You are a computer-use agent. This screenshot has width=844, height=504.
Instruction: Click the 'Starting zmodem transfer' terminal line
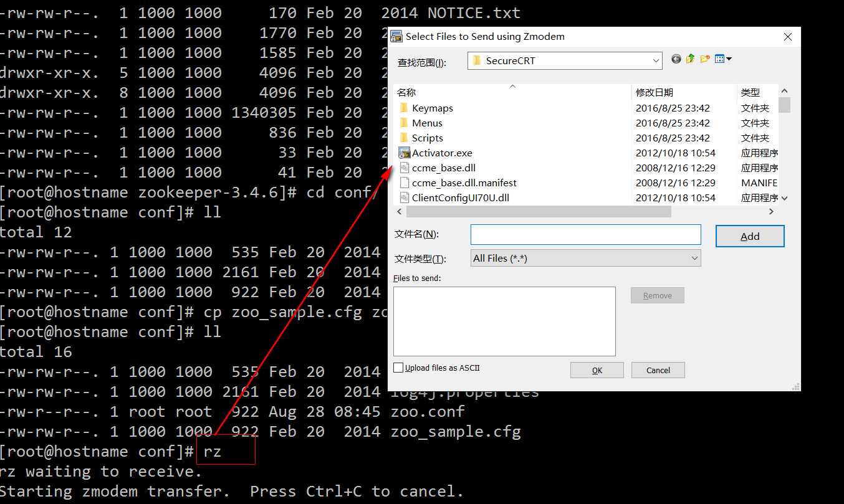point(232,491)
